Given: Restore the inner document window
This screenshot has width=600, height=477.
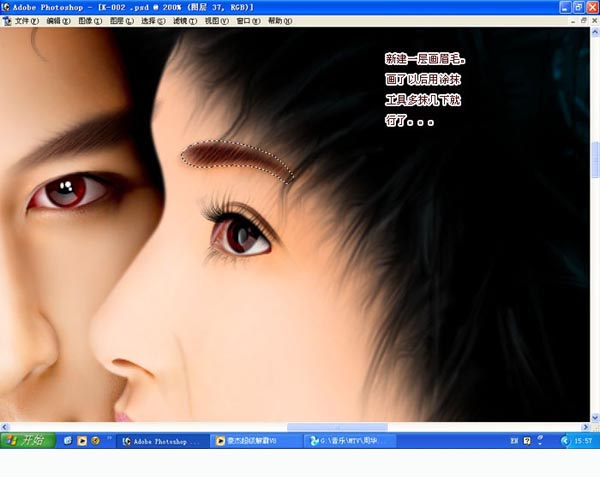Looking at the screenshot, I should coord(584,21).
